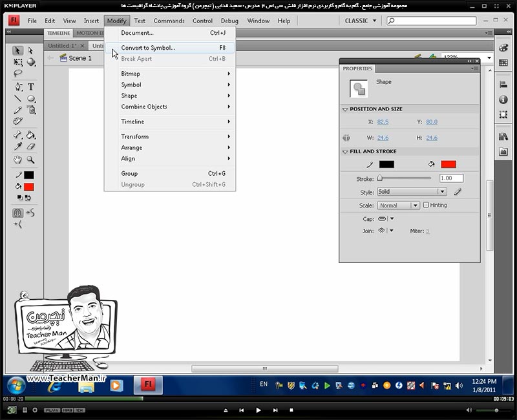This screenshot has width=517, height=420.
Task: Open the CLASSIC workspace dropdown
Action: 361,21
